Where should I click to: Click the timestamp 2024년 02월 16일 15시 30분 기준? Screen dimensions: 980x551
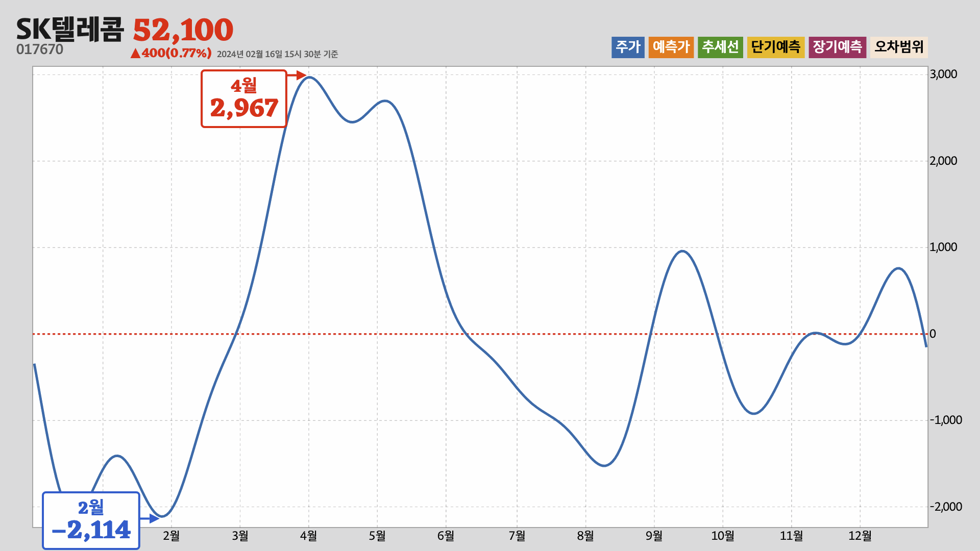tap(277, 54)
